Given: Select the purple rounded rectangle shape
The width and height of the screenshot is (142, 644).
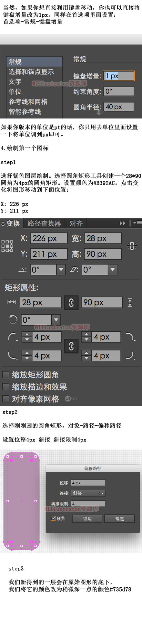Looking at the screenshot, I should tap(21, 501).
